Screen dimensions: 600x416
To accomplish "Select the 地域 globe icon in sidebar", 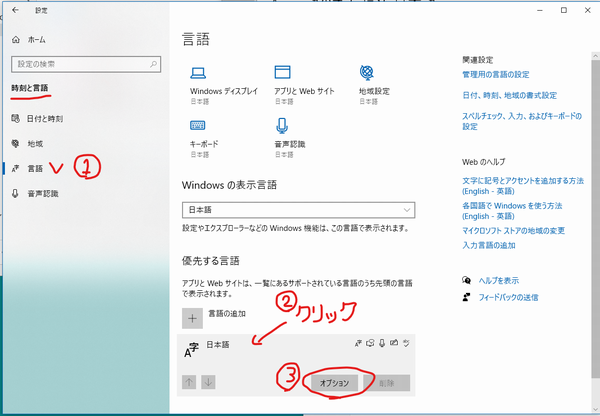I will tap(15, 144).
